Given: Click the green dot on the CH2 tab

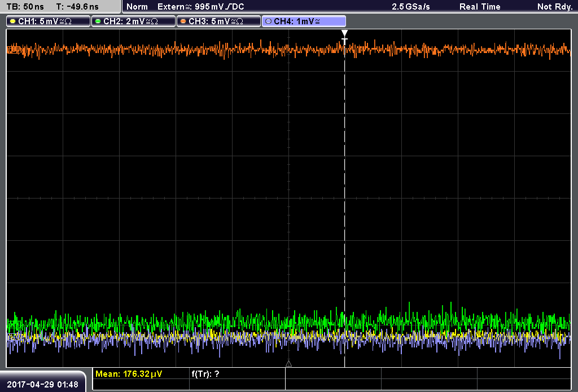Looking at the screenshot, I should [x=98, y=21].
